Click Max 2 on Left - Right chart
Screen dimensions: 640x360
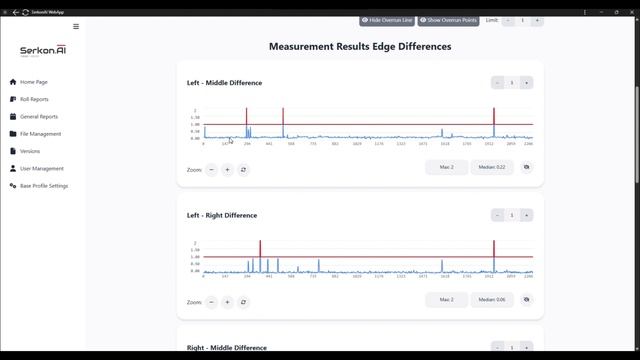(x=447, y=300)
